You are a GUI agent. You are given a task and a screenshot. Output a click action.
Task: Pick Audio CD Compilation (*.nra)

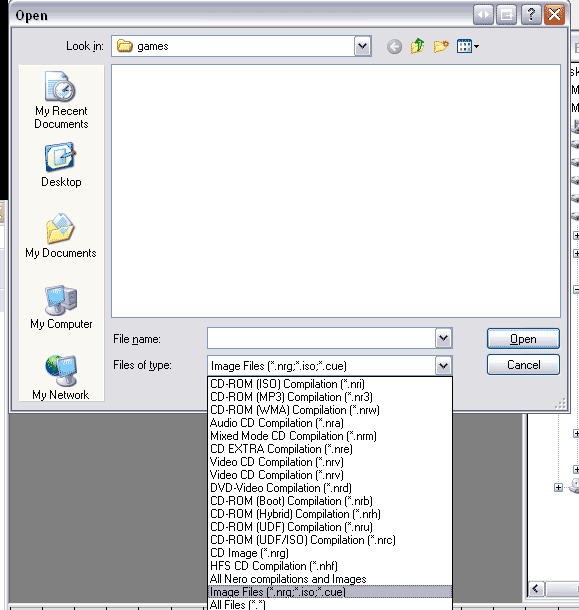330,423
